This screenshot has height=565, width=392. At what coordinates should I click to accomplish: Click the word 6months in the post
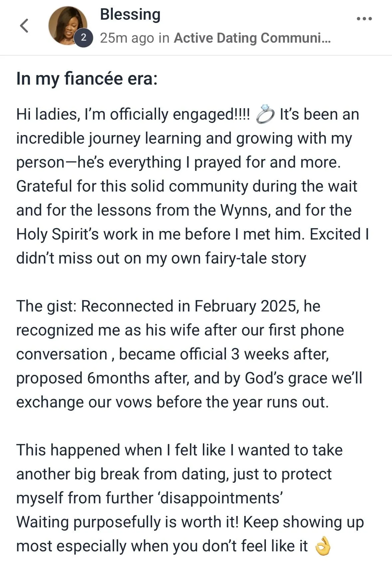pyautogui.click(x=118, y=378)
